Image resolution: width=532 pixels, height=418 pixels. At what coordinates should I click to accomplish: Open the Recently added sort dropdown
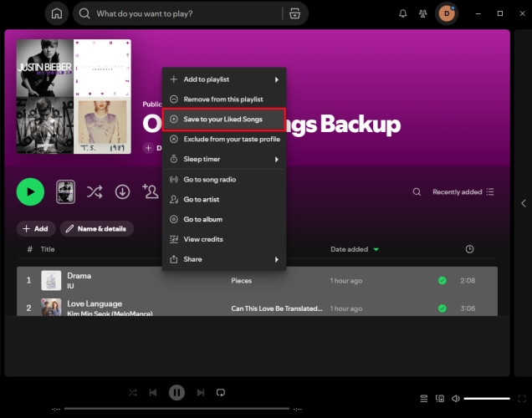tap(463, 192)
